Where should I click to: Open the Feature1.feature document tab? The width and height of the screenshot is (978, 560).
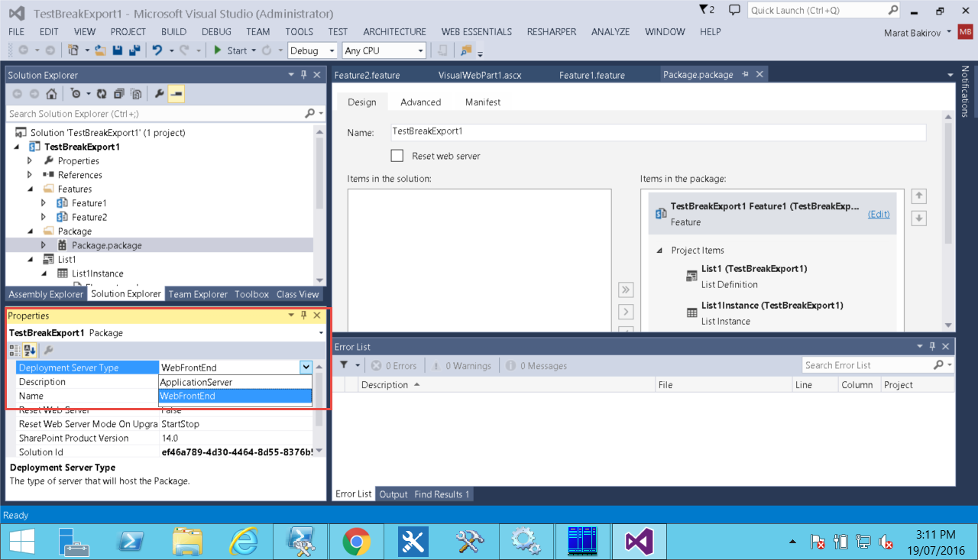592,75
